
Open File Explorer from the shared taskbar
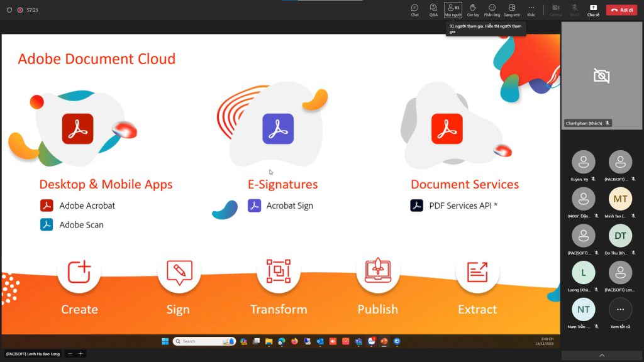coord(269,341)
